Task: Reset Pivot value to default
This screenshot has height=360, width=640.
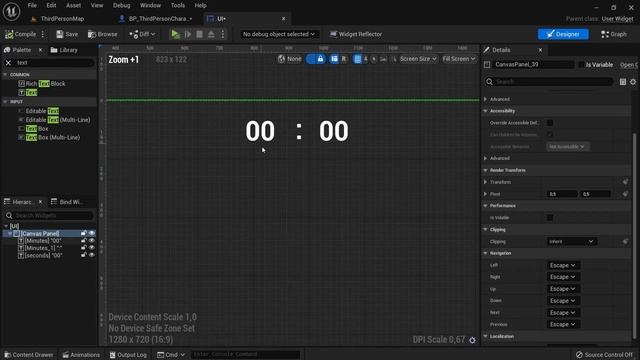Action: click(x=625, y=194)
